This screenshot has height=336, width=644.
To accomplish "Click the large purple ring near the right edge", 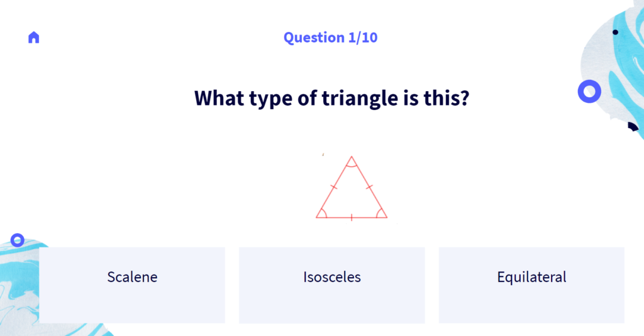I will tap(589, 91).
